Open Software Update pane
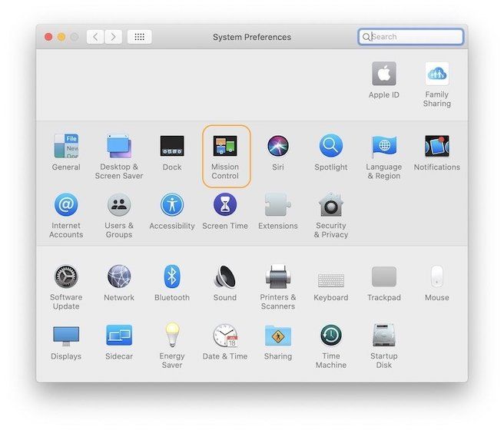Viewport: 504px width, 430px height. click(66, 277)
